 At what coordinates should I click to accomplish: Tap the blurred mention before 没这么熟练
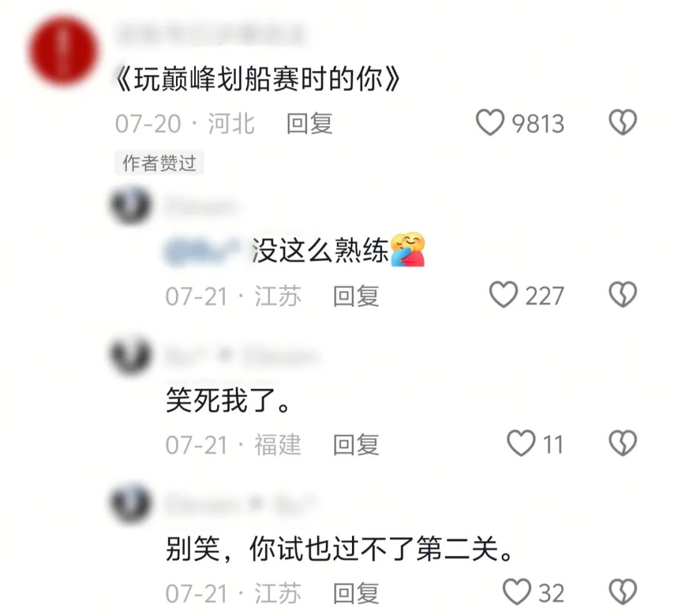(203, 250)
